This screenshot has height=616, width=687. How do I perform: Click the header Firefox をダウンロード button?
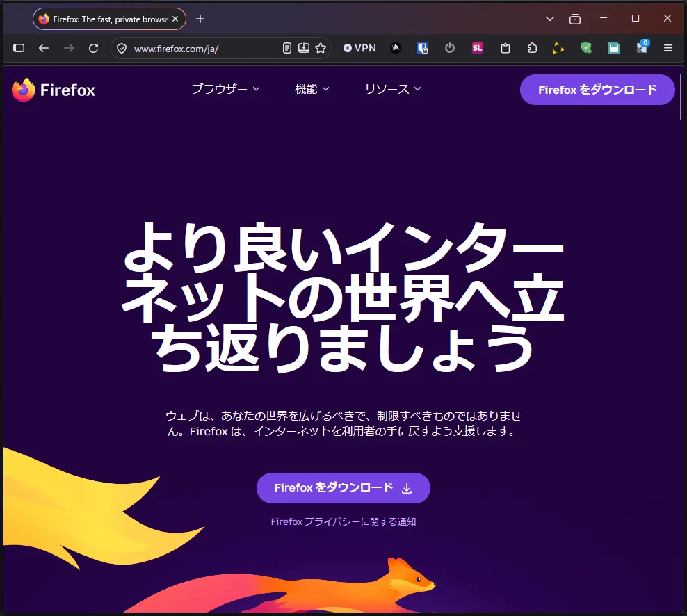597,90
